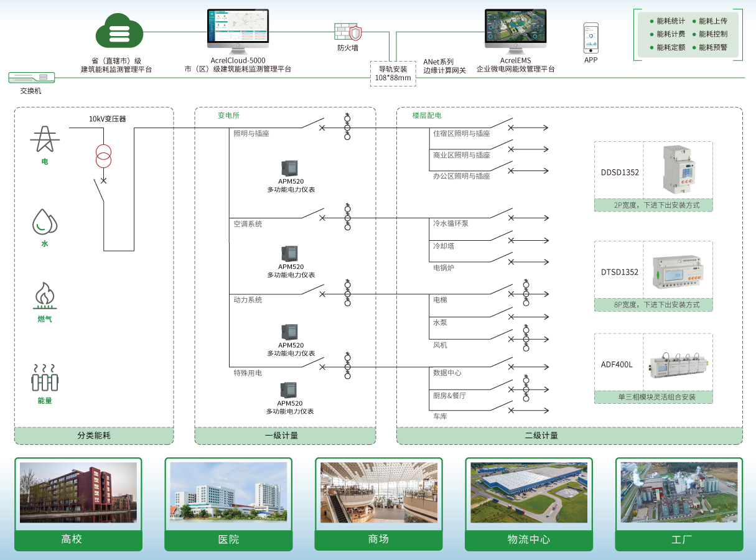Open the AcrelCloud-5000 monitor screen

[x=238, y=29]
